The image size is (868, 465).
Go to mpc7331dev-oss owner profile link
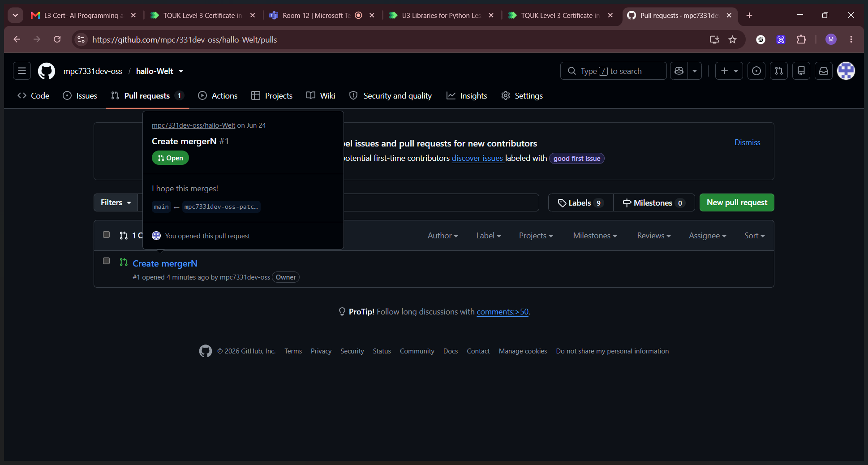tap(93, 71)
